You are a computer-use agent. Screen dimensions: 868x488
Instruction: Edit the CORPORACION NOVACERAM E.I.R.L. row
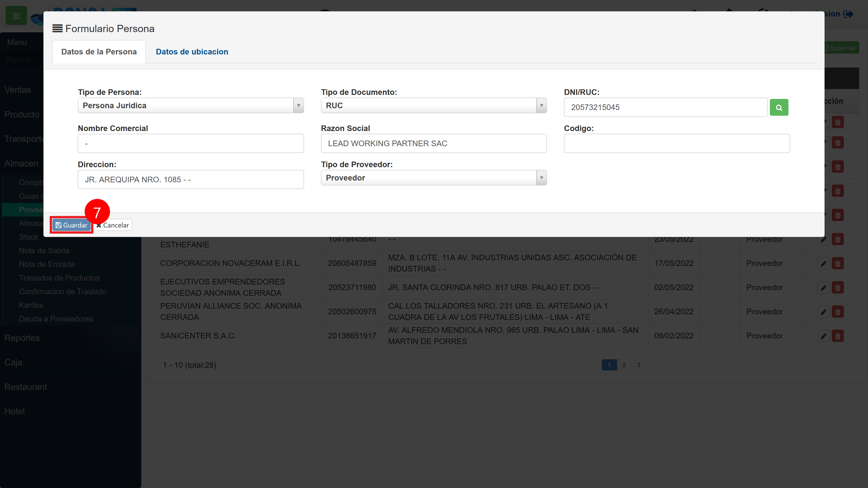823,263
